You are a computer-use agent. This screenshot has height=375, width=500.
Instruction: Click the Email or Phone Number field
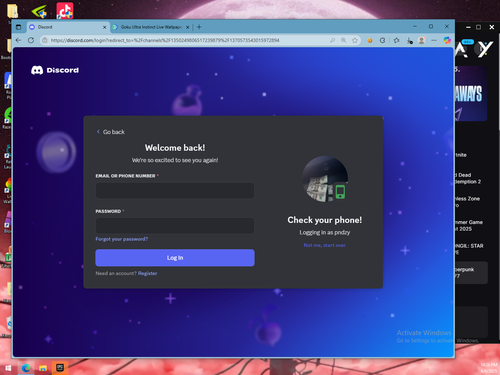point(175,190)
